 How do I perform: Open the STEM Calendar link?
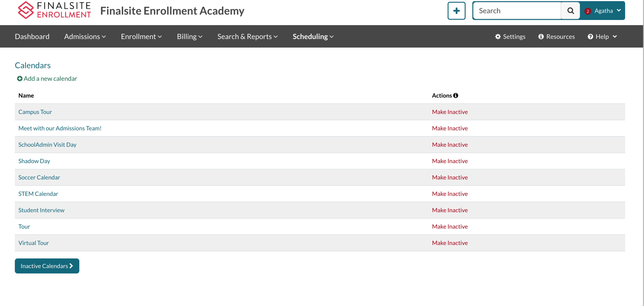(x=38, y=194)
